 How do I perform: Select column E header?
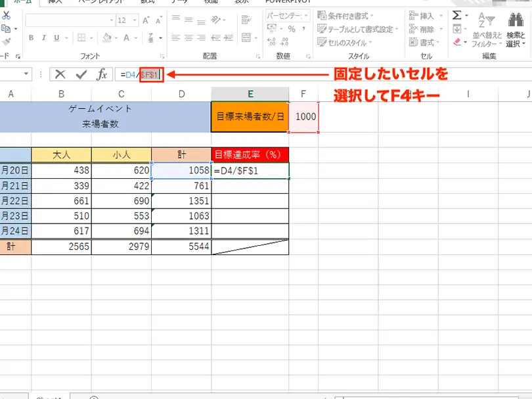[250, 94]
